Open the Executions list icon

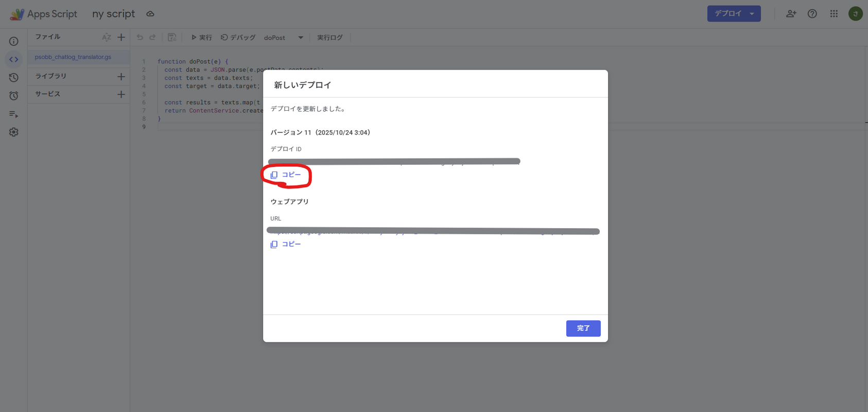tap(14, 114)
